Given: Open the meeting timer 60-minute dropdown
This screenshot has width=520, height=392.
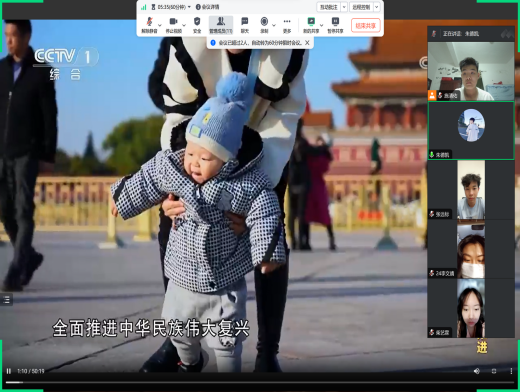Looking at the screenshot, I should 171,7.
